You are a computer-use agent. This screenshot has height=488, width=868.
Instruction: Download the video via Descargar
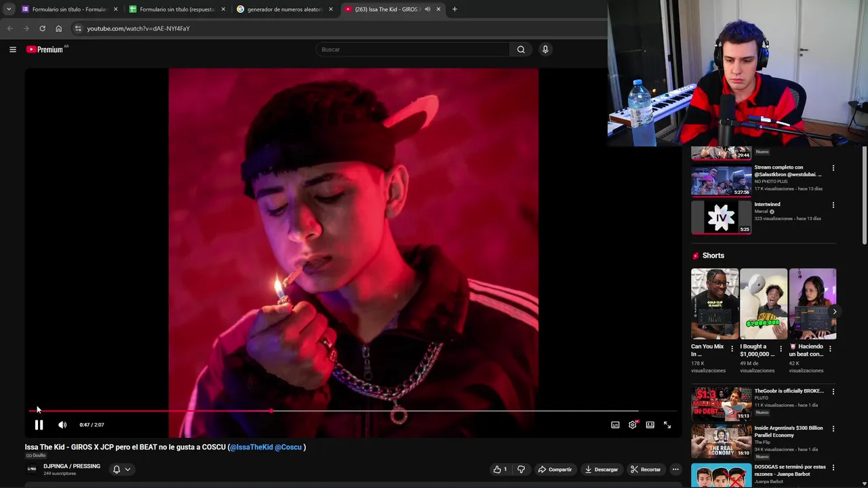(x=601, y=469)
